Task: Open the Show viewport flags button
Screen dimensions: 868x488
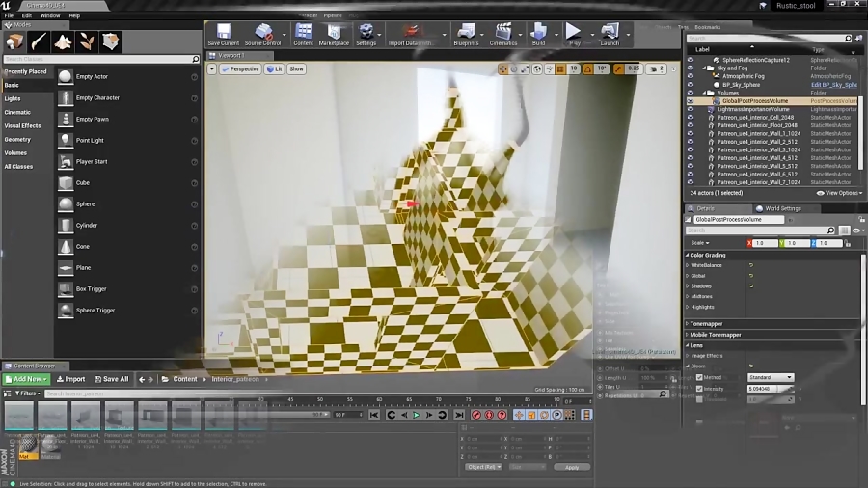Action: pos(296,69)
